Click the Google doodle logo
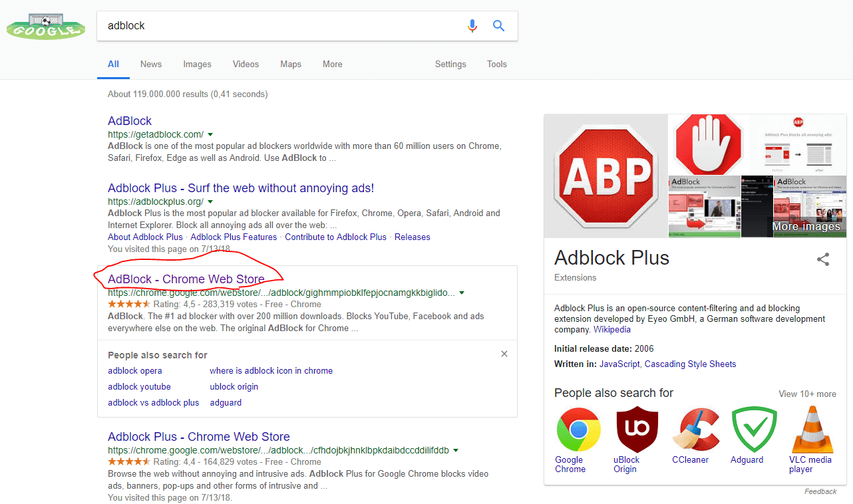Screen dimensions: 853x504 coord(45,27)
